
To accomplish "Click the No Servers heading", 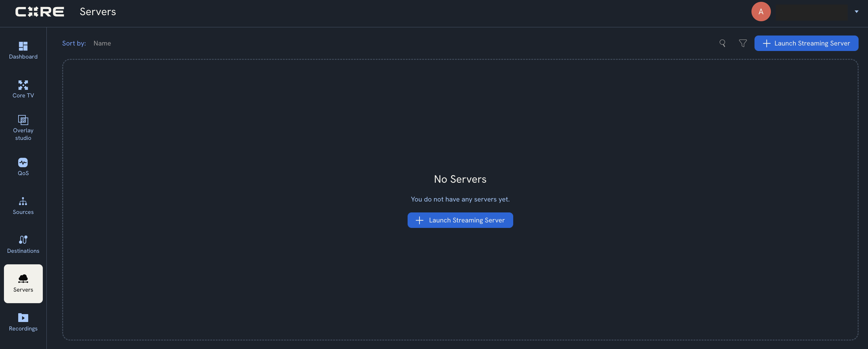I will point(460,179).
